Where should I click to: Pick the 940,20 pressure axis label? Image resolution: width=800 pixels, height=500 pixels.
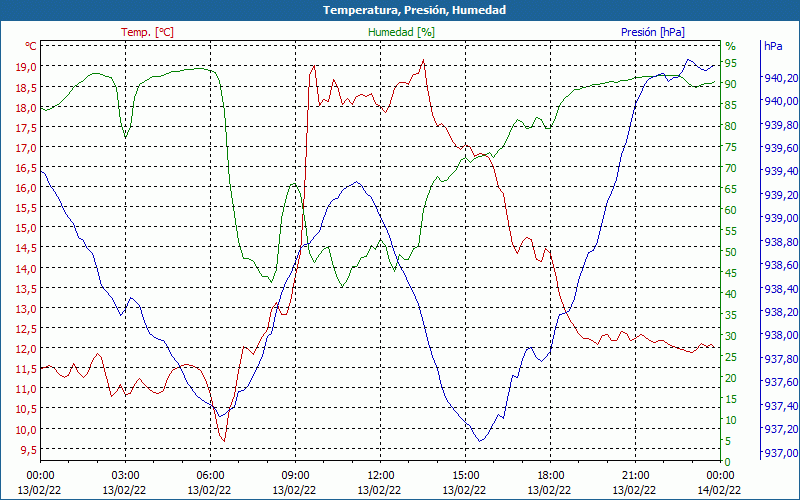(781, 78)
